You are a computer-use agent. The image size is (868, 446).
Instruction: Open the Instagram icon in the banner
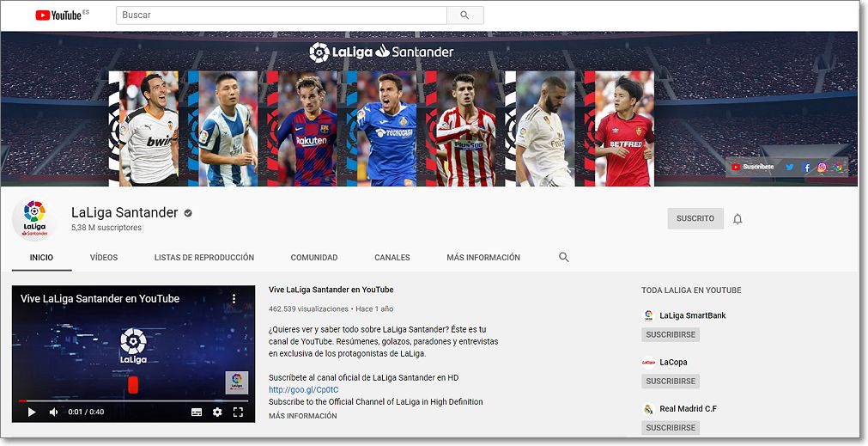click(x=822, y=167)
